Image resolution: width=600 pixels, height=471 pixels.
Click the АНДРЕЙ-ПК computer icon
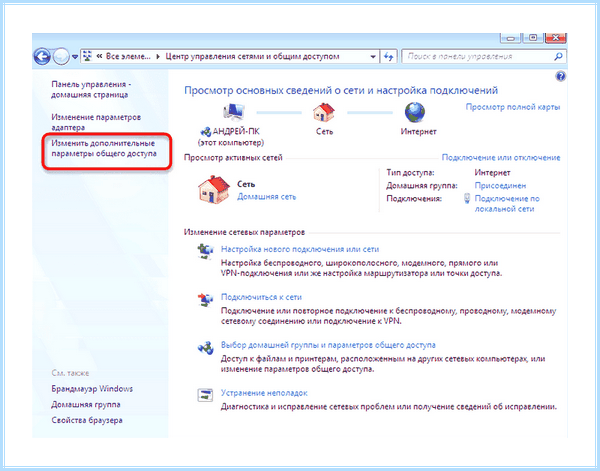coord(233,112)
